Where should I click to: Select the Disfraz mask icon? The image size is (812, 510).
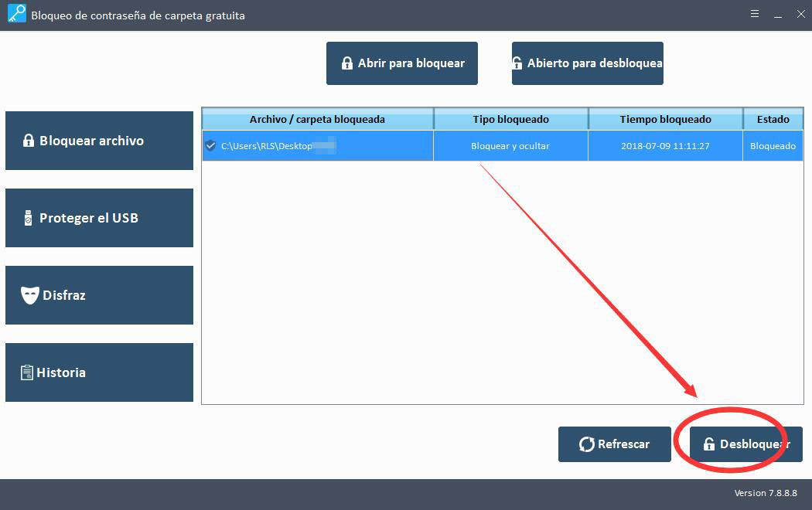coord(29,295)
